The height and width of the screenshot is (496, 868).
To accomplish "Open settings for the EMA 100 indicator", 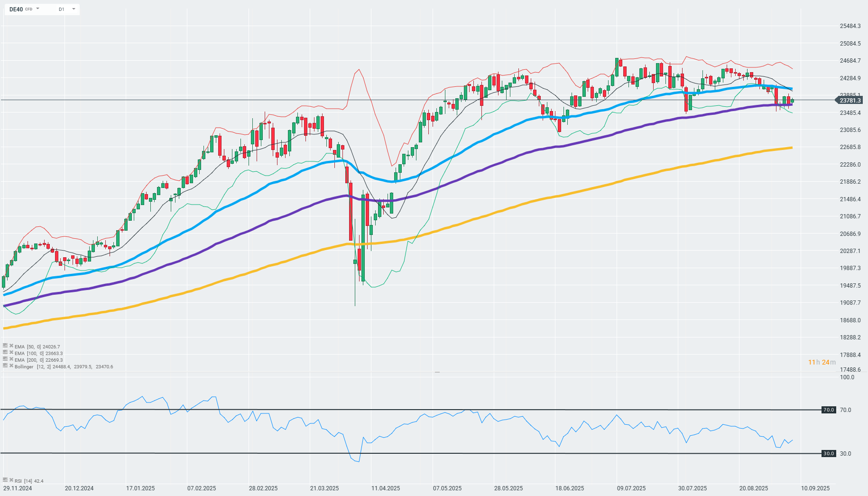I will [x=5, y=353].
